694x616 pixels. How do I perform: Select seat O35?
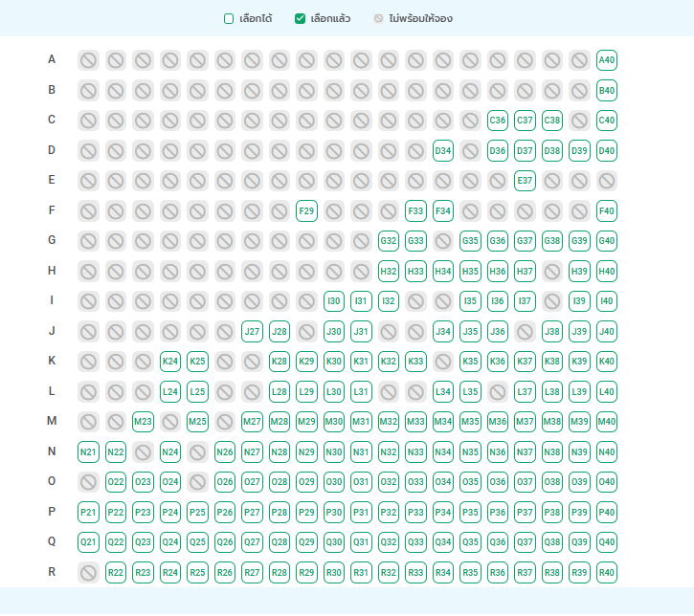(470, 482)
